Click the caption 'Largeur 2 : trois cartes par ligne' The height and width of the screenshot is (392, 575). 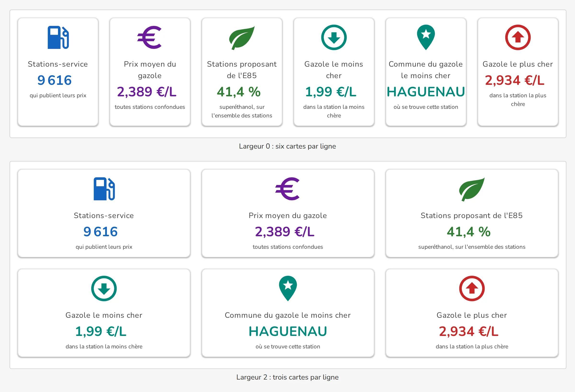[x=287, y=377]
